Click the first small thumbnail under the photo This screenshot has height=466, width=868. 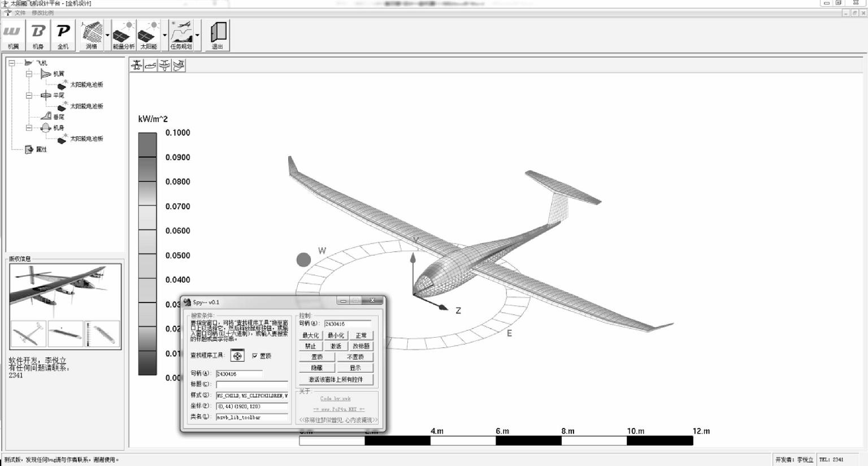click(x=28, y=334)
